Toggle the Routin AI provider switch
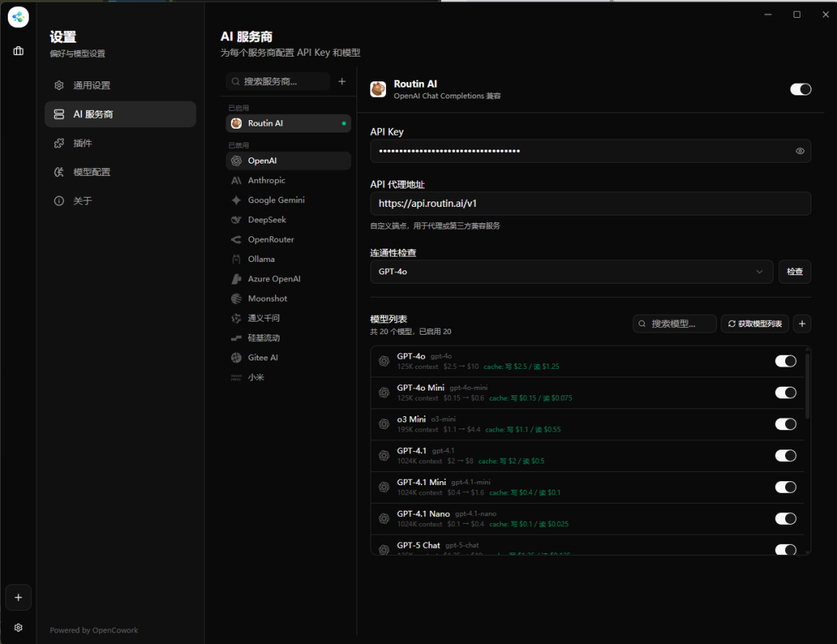This screenshot has width=837, height=644. [x=800, y=89]
